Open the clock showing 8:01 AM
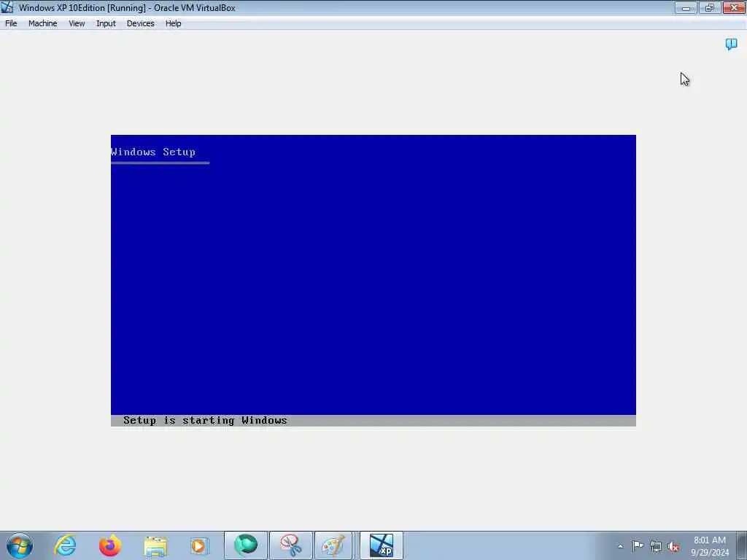Viewport: 747px width, 560px height. (709, 545)
